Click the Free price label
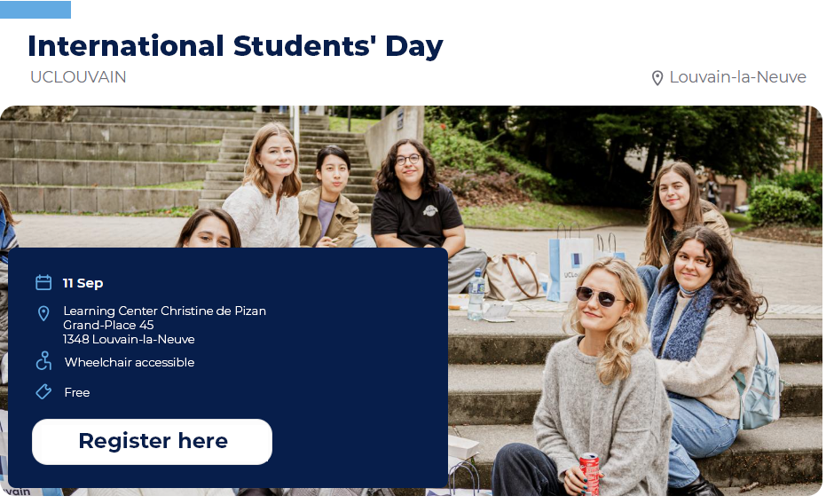Viewport: 826px width, 504px height. tap(77, 392)
